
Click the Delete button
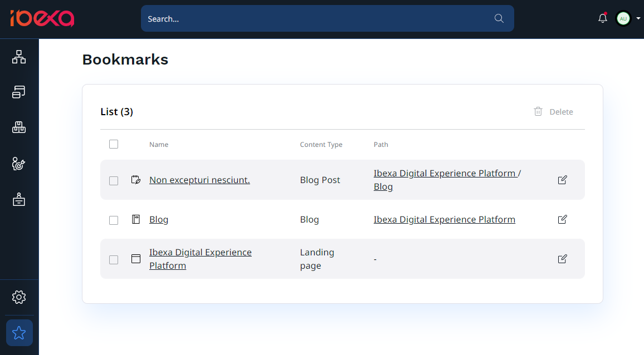pyautogui.click(x=553, y=112)
